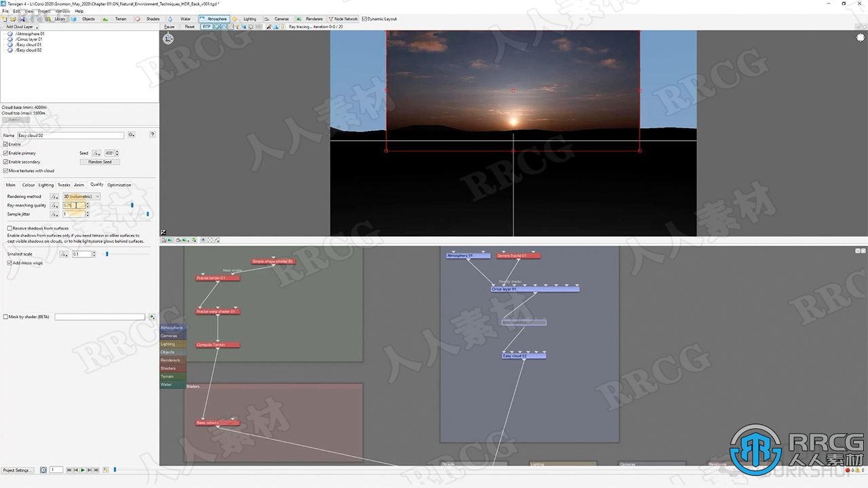Switch to the Cameras layout
This screenshot has height=488, width=868.
click(278, 19)
